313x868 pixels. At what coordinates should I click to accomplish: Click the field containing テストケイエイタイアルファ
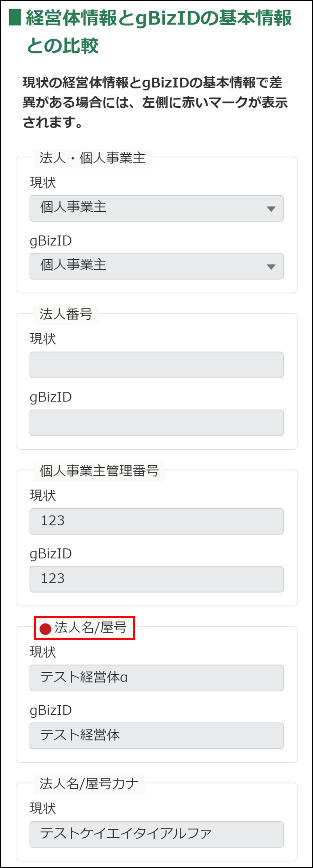click(156, 834)
